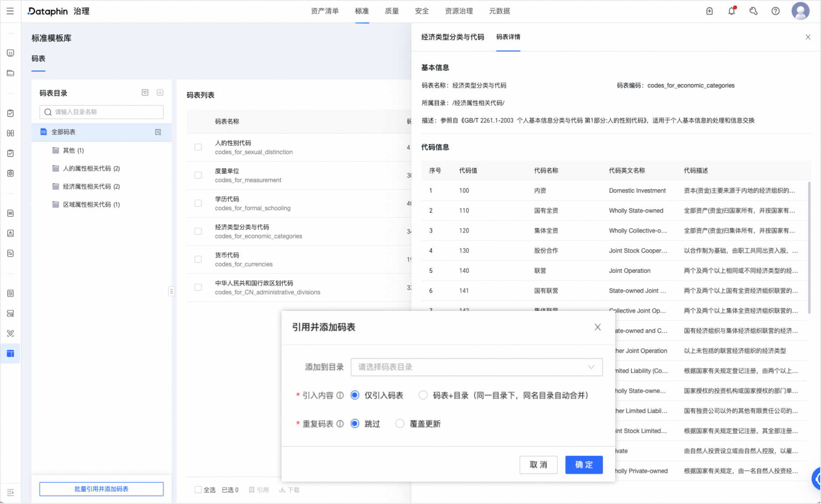Click the 批量引用并添加码表 button
This screenshot has height=504, width=821.
(x=101, y=489)
